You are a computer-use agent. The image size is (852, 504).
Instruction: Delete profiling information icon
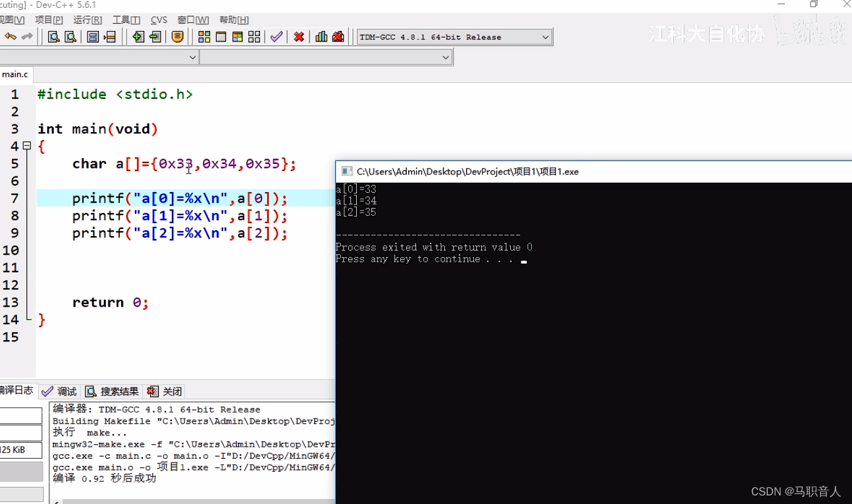tap(338, 37)
